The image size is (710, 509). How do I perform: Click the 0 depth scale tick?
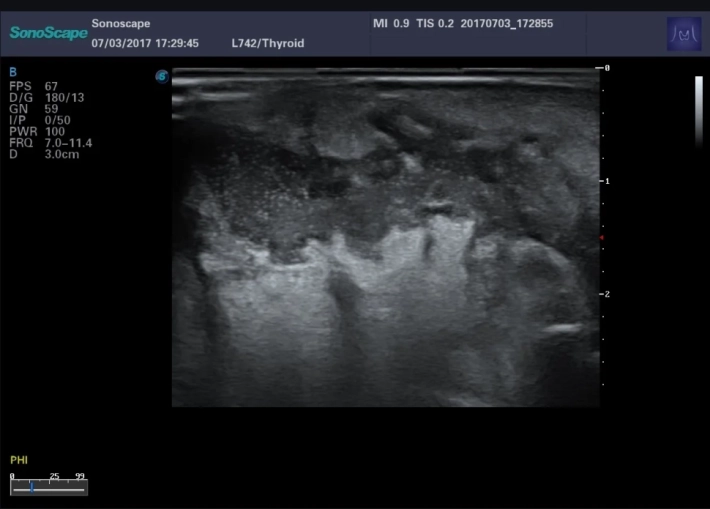[x=604, y=67]
